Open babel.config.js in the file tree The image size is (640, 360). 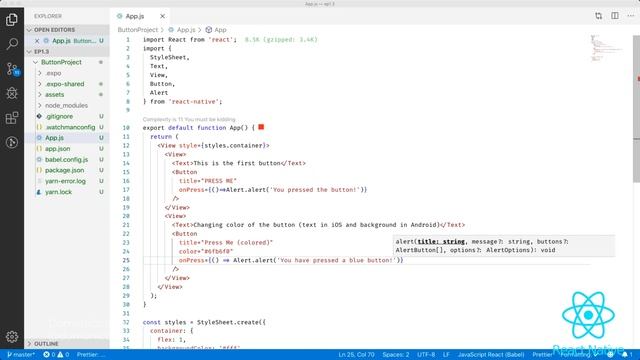point(67,160)
